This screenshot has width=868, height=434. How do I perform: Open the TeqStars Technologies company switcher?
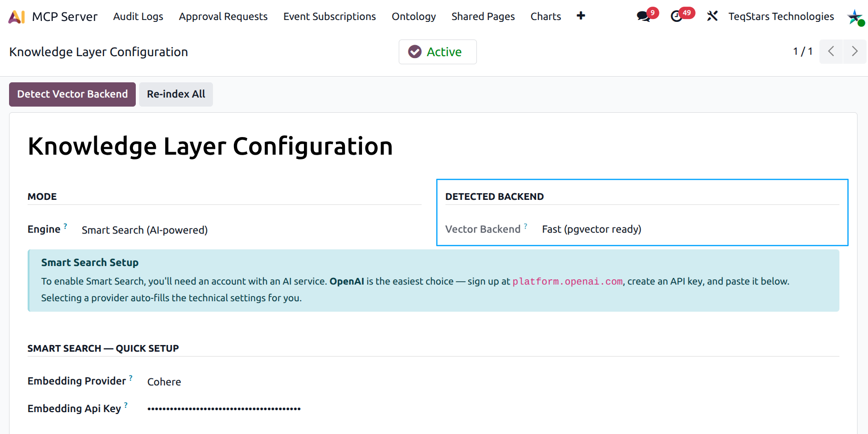click(x=781, y=17)
